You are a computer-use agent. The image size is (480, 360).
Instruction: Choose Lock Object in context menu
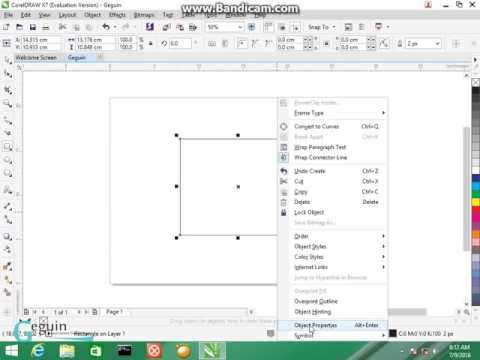(x=309, y=212)
